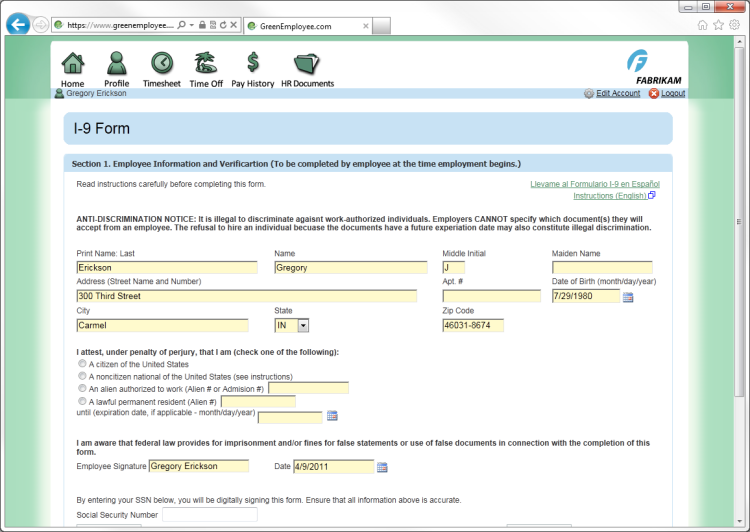
Task: Open a new browser tab
Action: (x=381, y=26)
